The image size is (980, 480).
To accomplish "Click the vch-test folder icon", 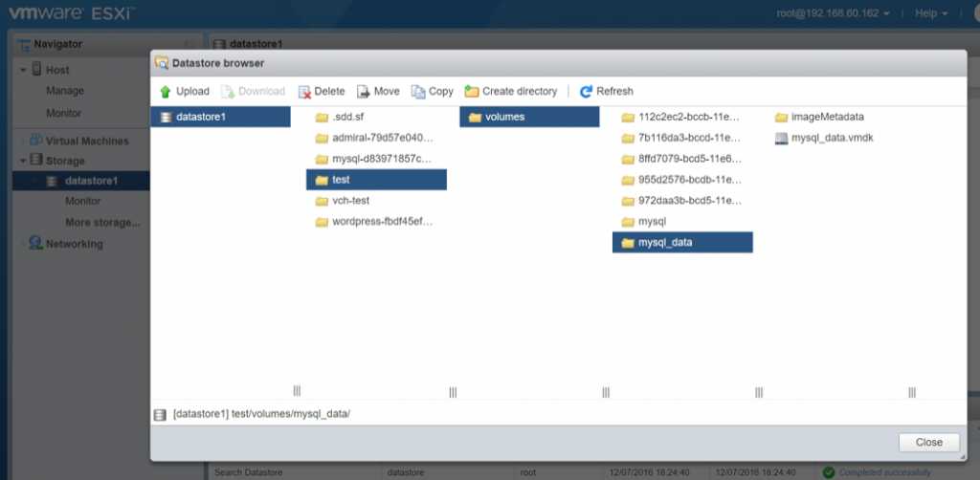I will coord(322,201).
